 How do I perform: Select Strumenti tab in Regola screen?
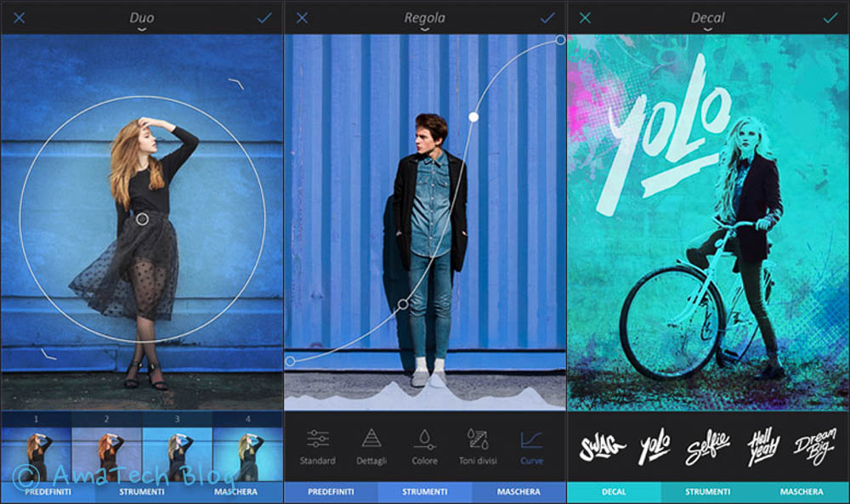[x=424, y=491]
